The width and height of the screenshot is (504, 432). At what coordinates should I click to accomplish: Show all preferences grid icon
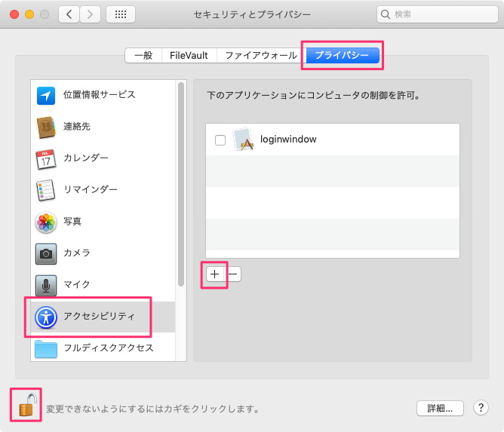[121, 14]
